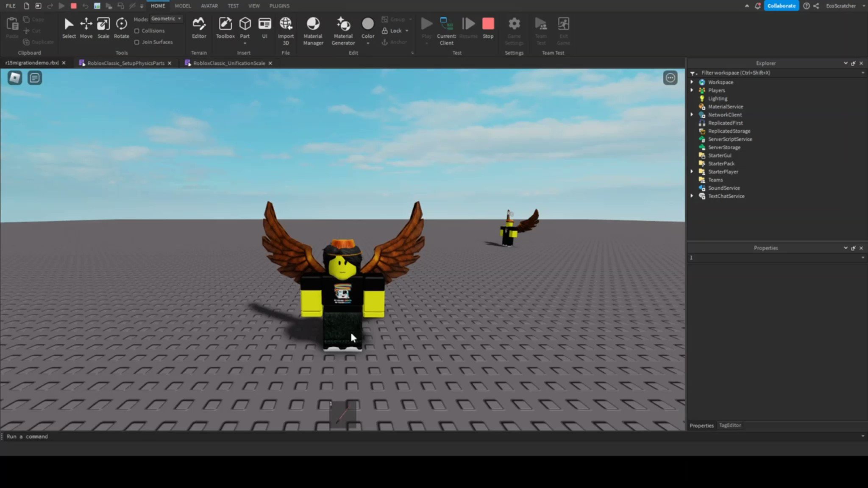Expand the Players tree node
Viewport: 868px width, 488px height.
click(x=692, y=90)
